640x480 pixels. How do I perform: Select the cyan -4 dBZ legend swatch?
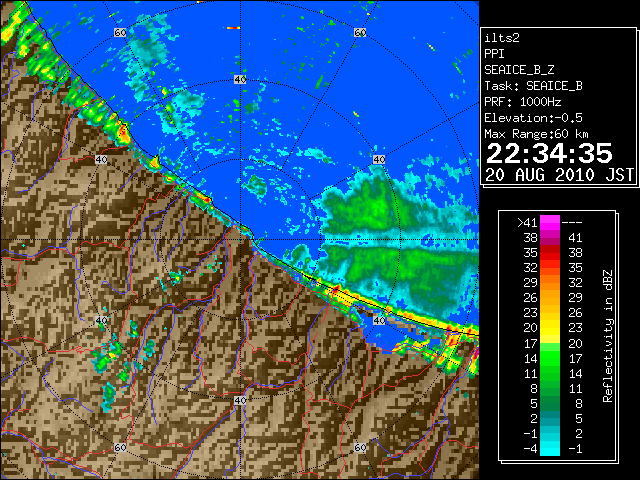pyautogui.click(x=550, y=449)
